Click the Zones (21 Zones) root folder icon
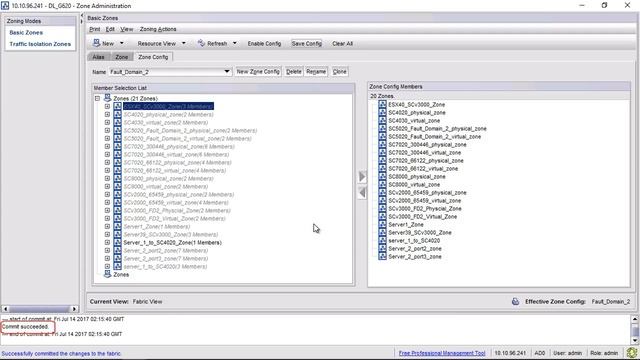Screen dimensions: 640x360 pyautogui.click(x=107, y=98)
